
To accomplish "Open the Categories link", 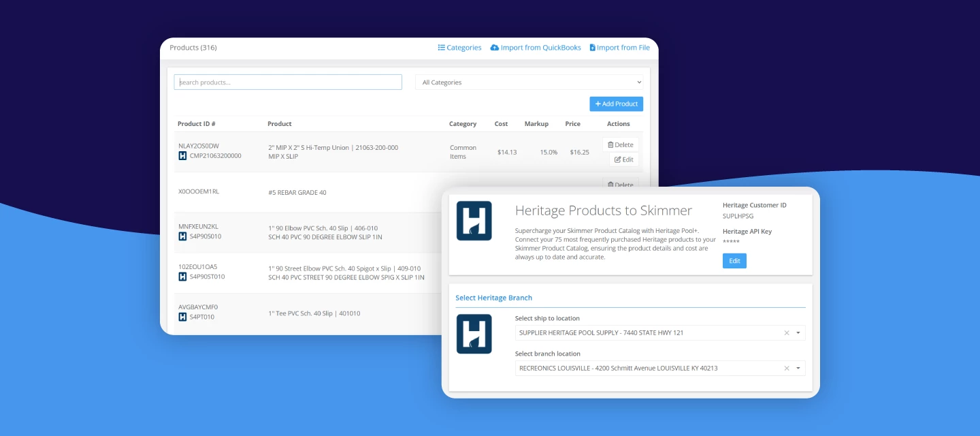I will (459, 48).
